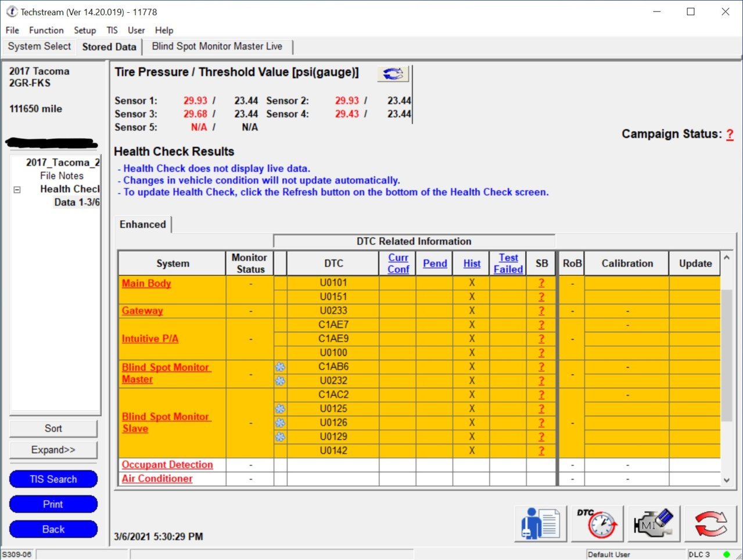
Task: Open the SB link for DTC C1AE7
Action: (x=541, y=325)
